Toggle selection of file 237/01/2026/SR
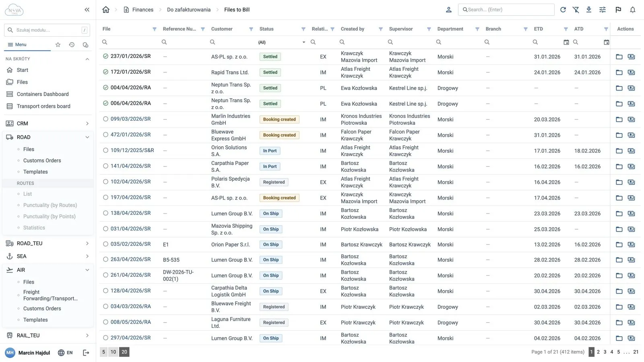644x362 pixels. (105, 56)
